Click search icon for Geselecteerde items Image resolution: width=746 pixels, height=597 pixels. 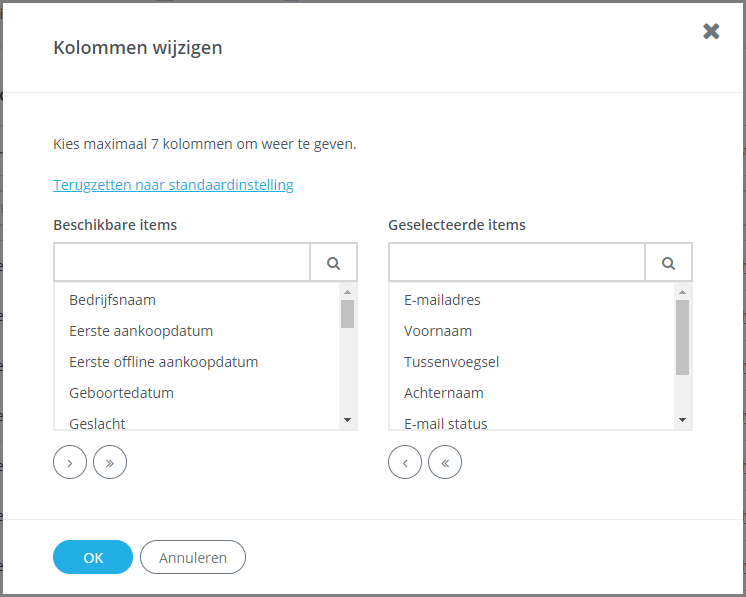(x=668, y=263)
